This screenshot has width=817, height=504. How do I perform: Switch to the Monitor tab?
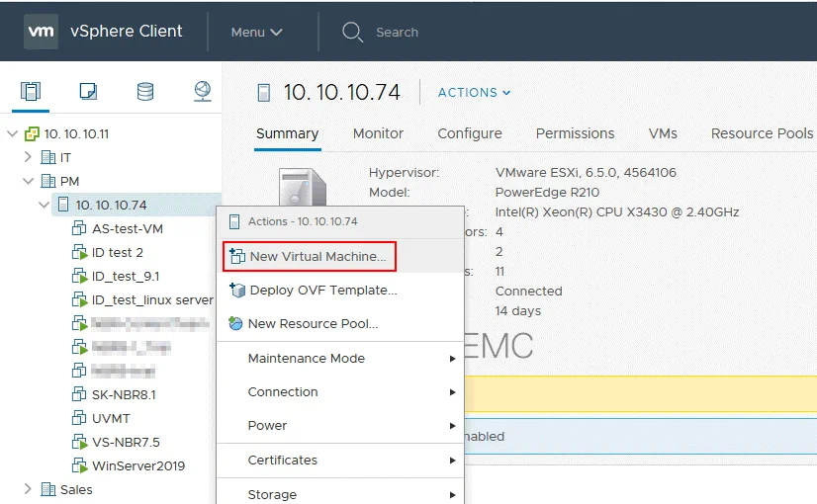pyautogui.click(x=378, y=133)
